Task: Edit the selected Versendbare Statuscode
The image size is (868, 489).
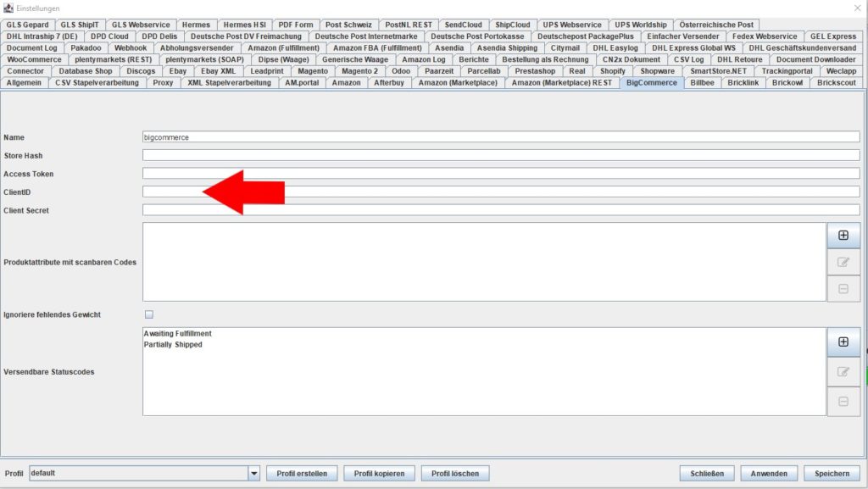Action: 843,372
